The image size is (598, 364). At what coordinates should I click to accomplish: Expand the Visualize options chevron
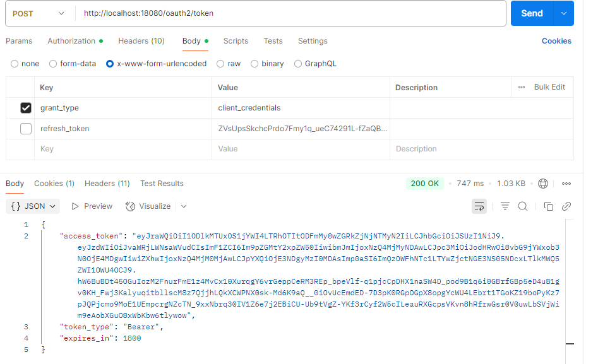pyautogui.click(x=184, y=206)
